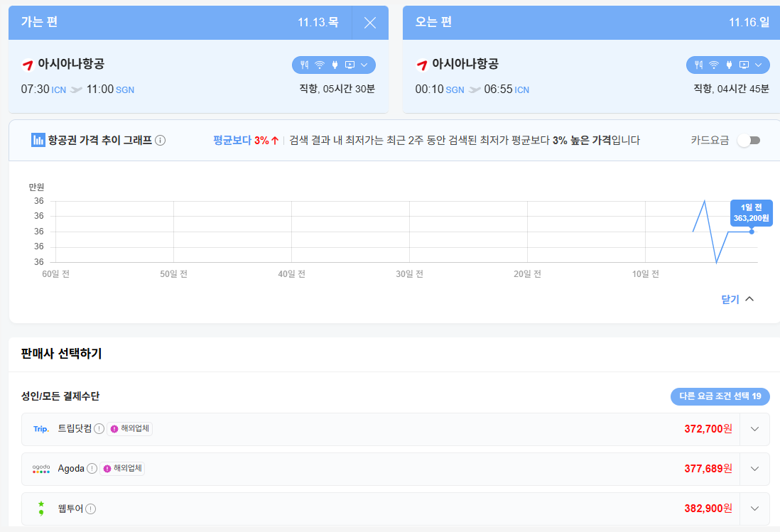Collapse the price graph with 닫기

pos(737,300)
